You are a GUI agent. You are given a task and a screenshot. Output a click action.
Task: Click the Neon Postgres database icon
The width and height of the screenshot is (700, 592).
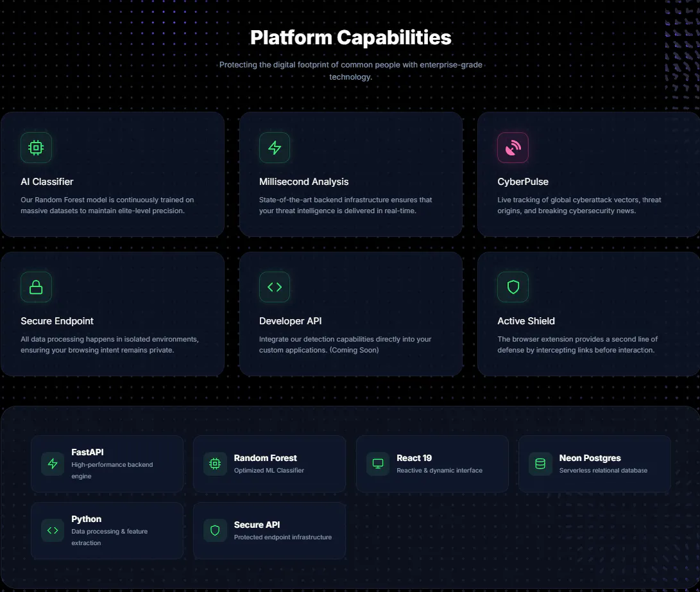click(540, 464)
